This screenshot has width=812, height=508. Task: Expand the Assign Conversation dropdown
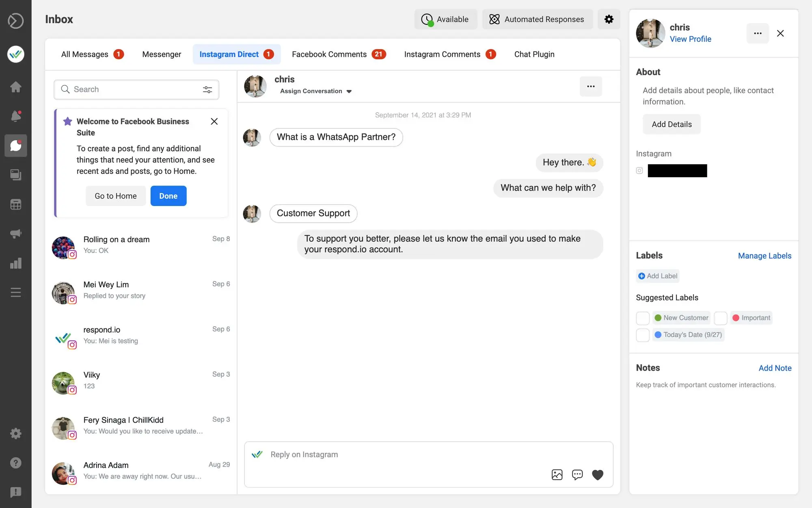coord(315,91)
